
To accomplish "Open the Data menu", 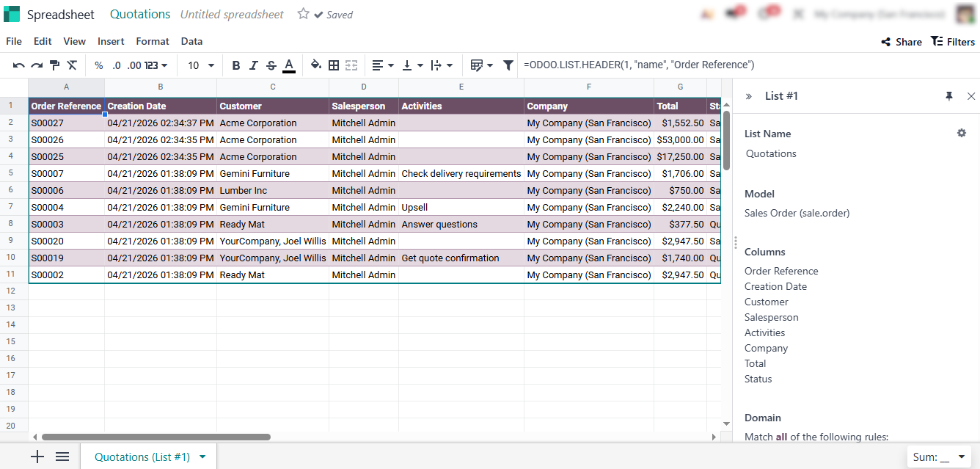I will click(191, 41).
